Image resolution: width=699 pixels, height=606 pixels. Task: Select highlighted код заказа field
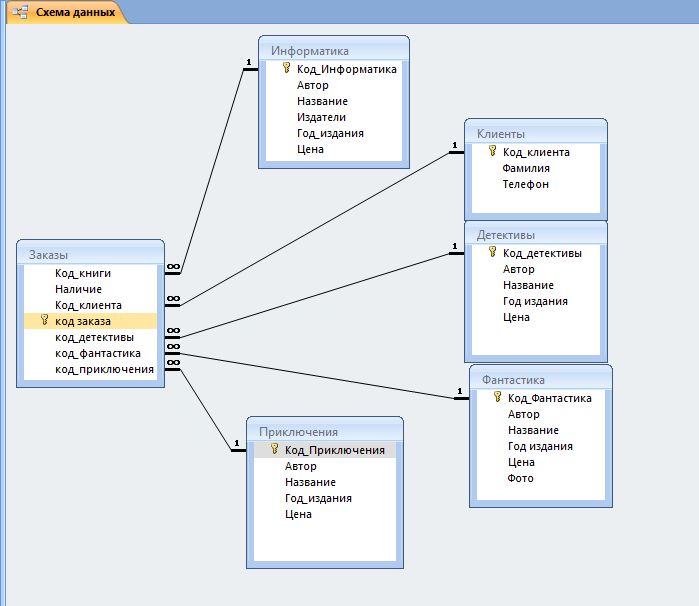(90, 321)
